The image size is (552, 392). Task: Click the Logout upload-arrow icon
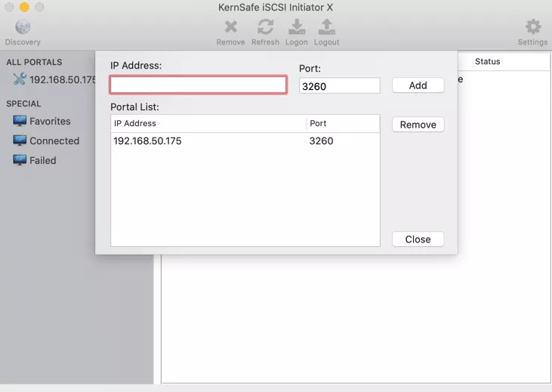coord(327,26)
